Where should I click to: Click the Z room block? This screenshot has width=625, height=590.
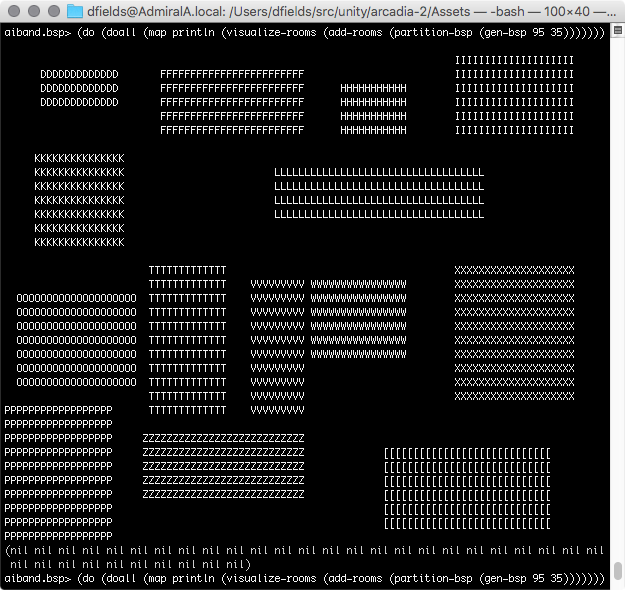pyautogui.click(x=223, y=466)
